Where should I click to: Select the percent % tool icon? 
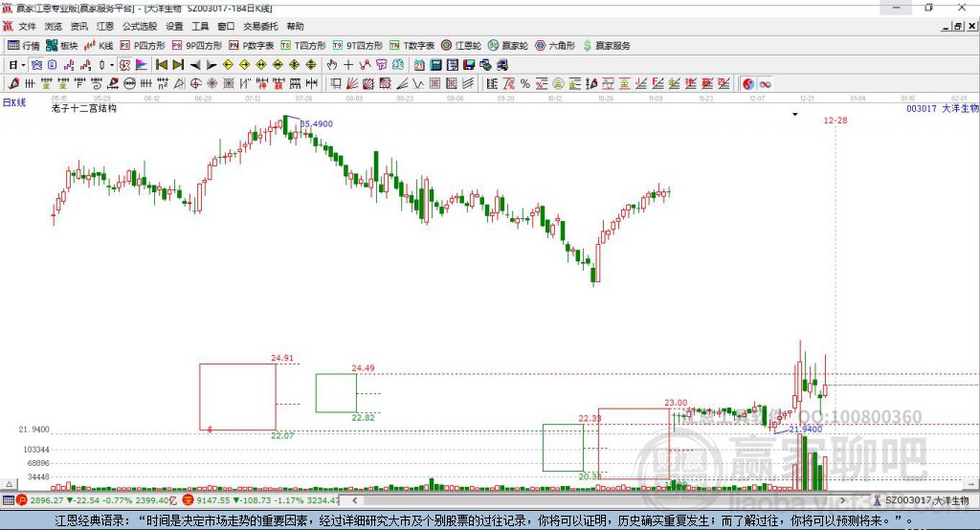(525, 84)
